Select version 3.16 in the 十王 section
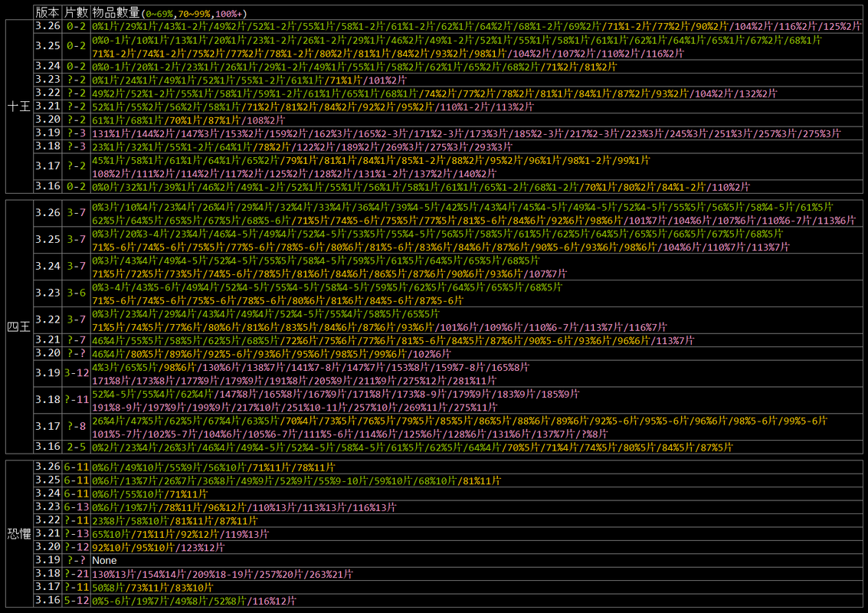This screenshot has height=613, width=868. 47,186
